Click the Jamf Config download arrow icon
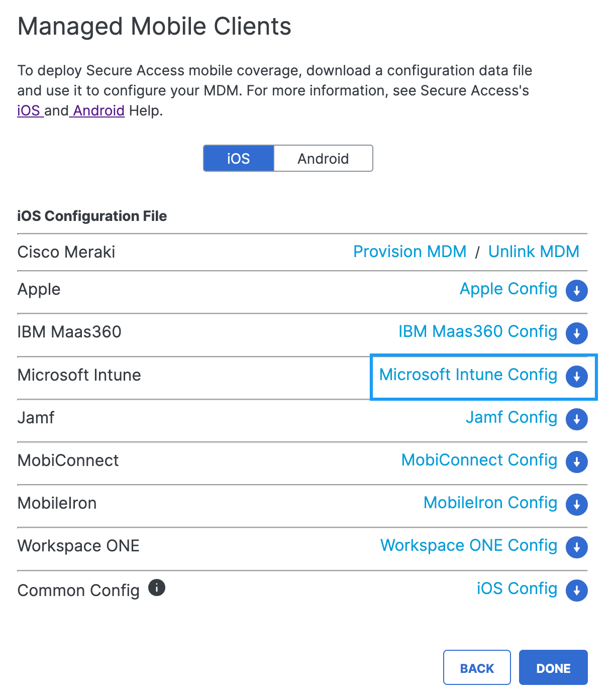The image size is (615, 700). click(x=576, y=419)
